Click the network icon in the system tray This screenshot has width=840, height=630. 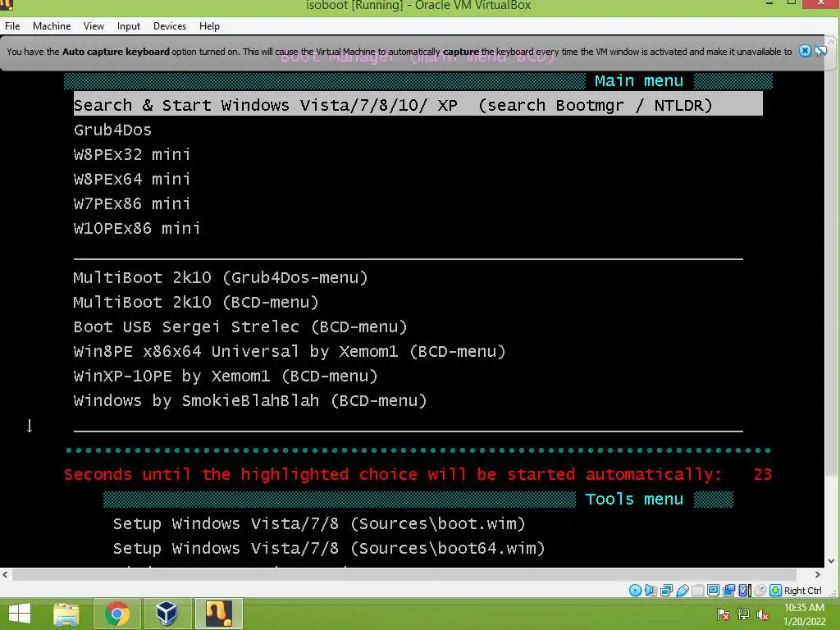pyautogui.click(x=743, y=614)
